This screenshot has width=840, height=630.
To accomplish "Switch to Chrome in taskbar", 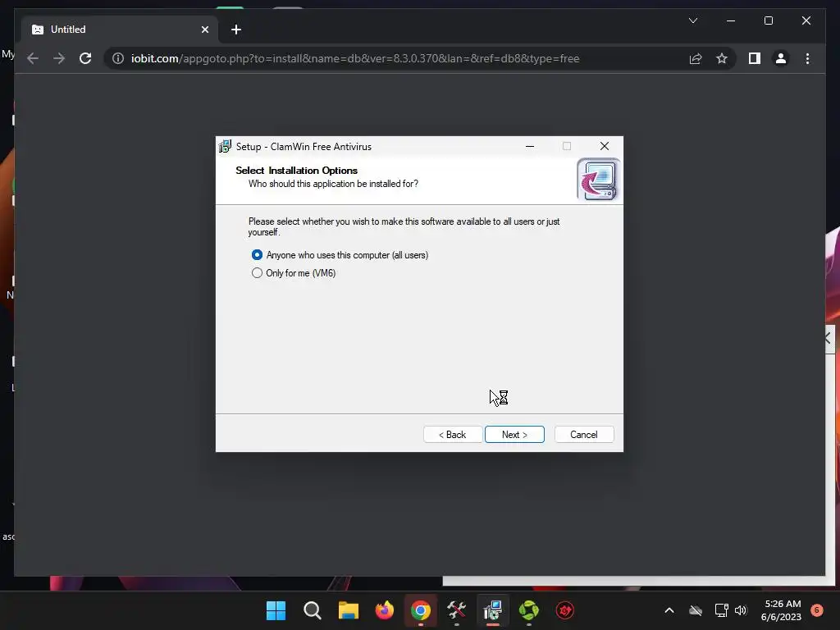I will click(x=421, y=610).
